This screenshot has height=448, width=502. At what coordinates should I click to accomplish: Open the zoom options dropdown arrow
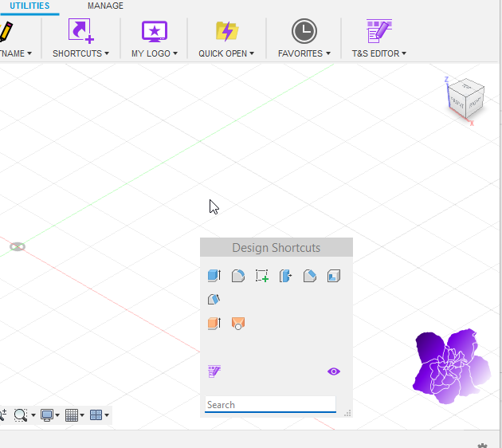[x=33, y=415]
